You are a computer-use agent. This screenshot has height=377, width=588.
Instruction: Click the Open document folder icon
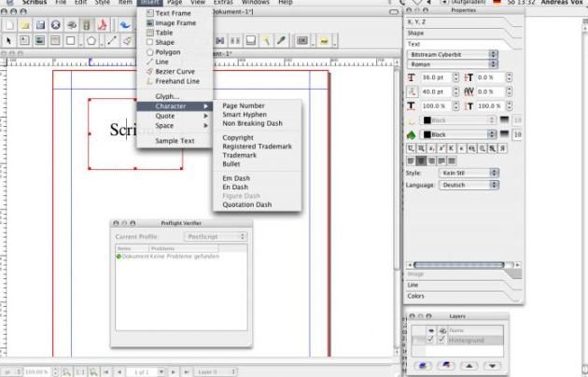point(25,24)
